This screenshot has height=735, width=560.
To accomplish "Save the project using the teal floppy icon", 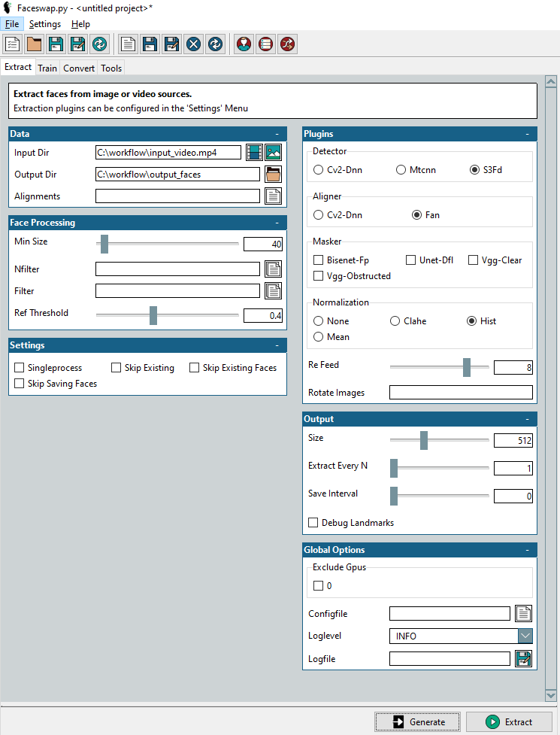I will (56, 44).
